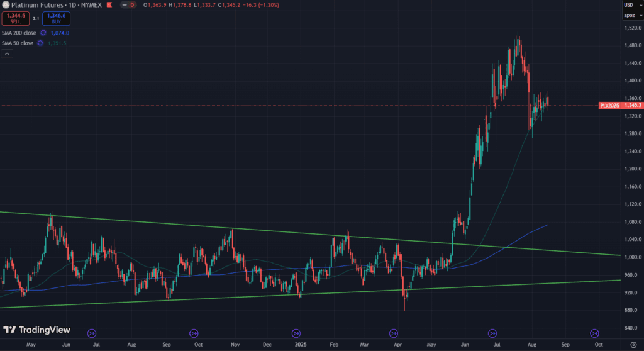Click contract rollover marker near October 2024
This screenshot has width=644, height=351.
194,333
